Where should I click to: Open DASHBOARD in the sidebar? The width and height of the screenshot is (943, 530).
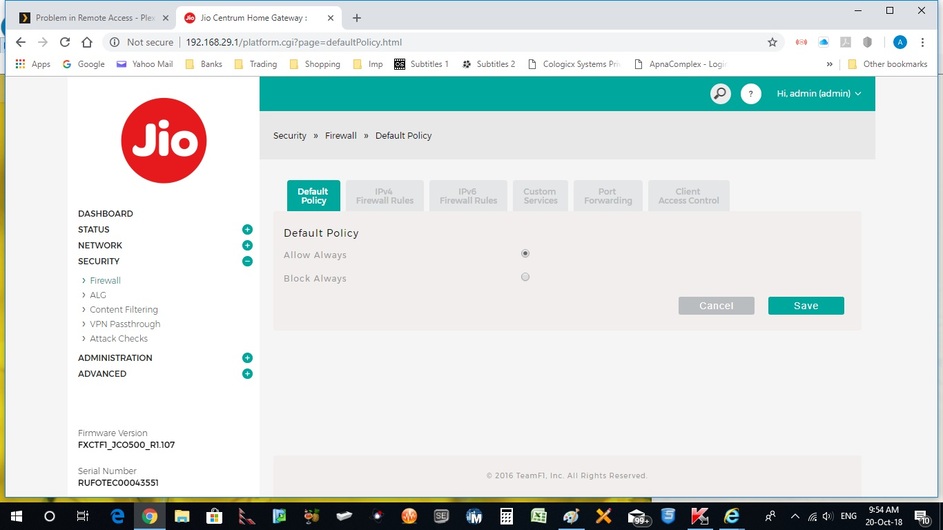[105, 214]
